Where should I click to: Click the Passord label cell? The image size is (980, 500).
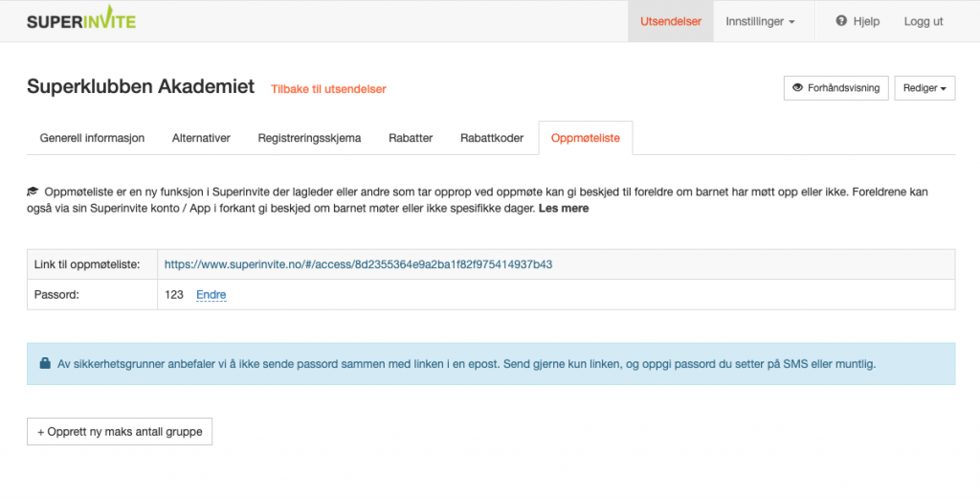tap(92, 295)
